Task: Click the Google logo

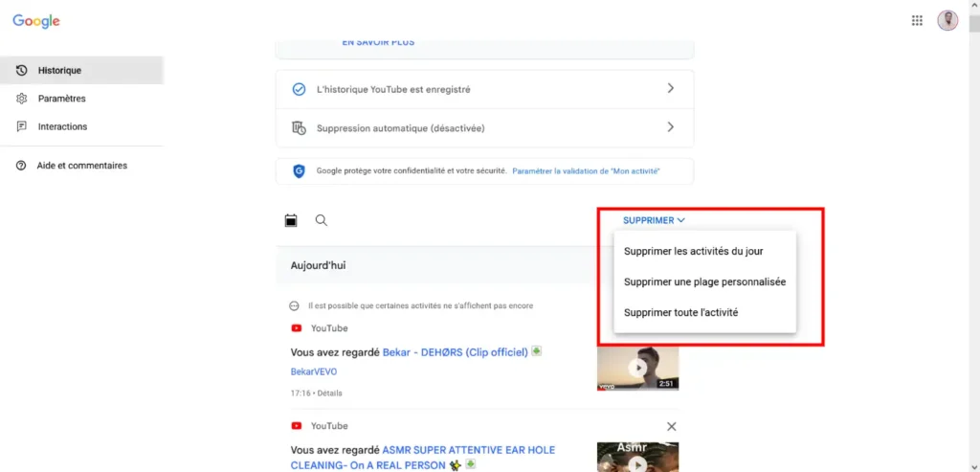Action: [36, 21]
